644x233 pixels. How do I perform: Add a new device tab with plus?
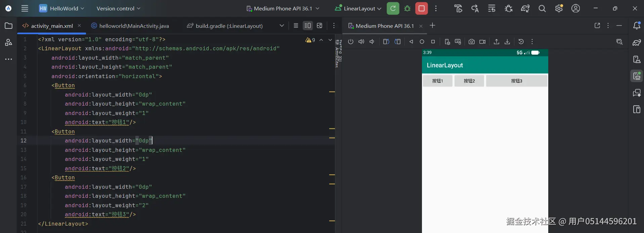point(432,25)
